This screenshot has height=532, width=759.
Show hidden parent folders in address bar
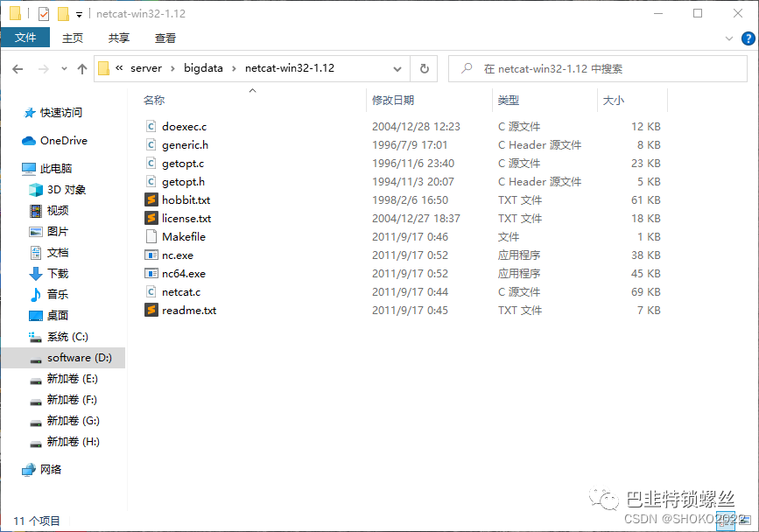pos(119,68)
